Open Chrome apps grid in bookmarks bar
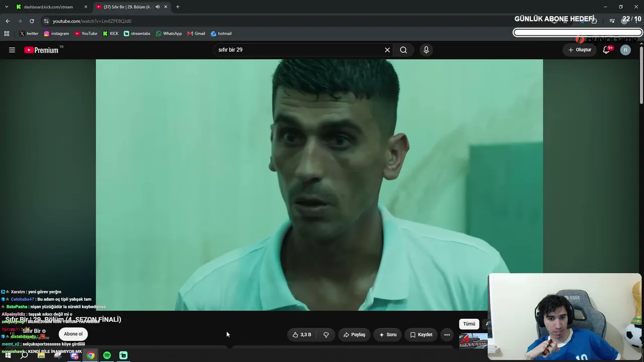 click(x=7, y=34)
